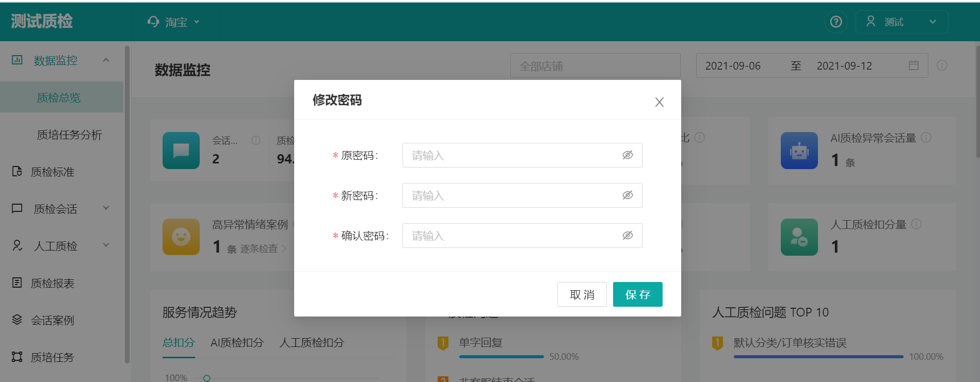Screen dimensions: 980x382
Task: Click info icon beside AI质检异常会话量
Action: click(x=926, y=138)
